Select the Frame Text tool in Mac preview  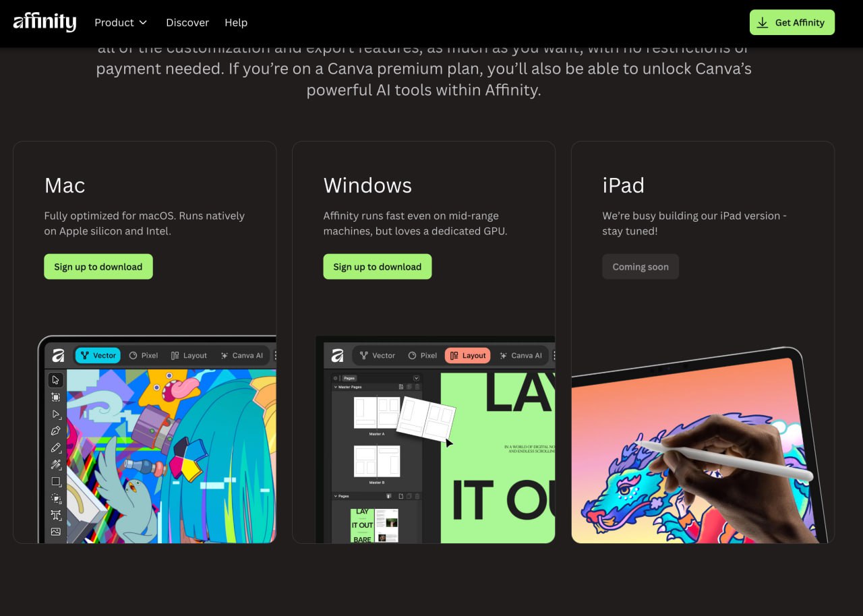tap(56, 515)
